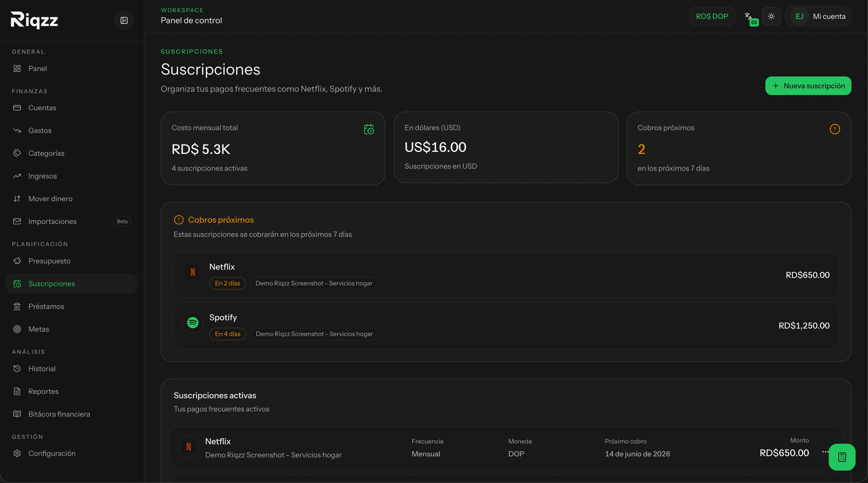Open Mover dinero in the sidebar

(71, 199)
